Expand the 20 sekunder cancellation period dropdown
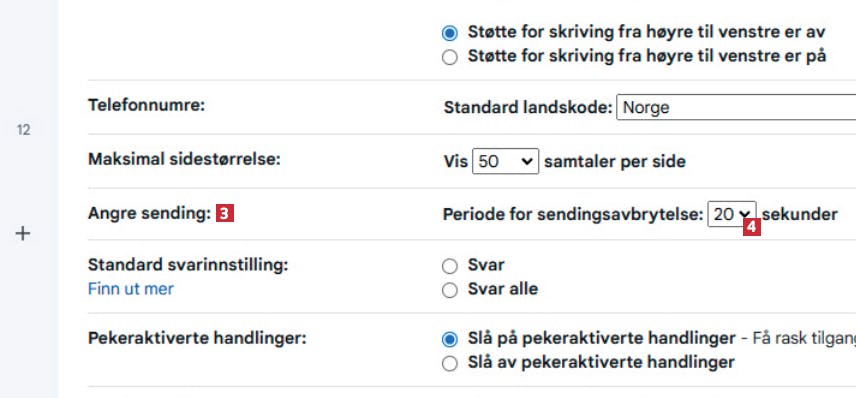 point(732,214)
